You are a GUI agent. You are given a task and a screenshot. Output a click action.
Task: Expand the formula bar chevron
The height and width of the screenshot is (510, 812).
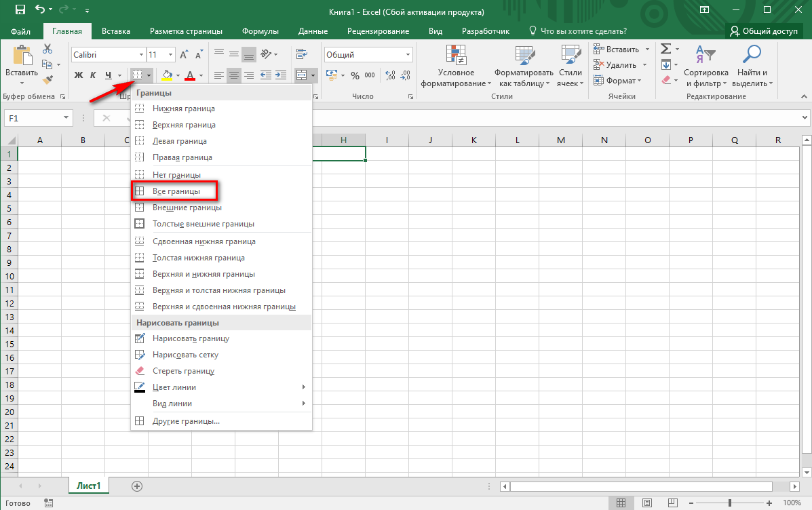[804, 118]
